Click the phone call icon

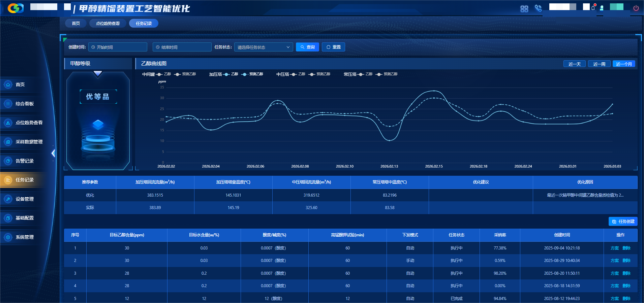click(538, 8)
